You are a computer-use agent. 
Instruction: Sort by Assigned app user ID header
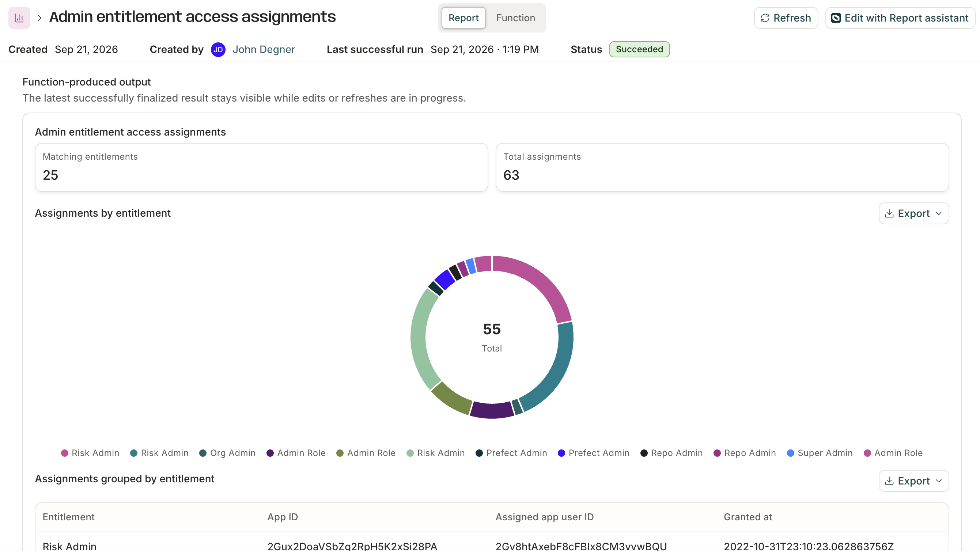click(544, 517)
